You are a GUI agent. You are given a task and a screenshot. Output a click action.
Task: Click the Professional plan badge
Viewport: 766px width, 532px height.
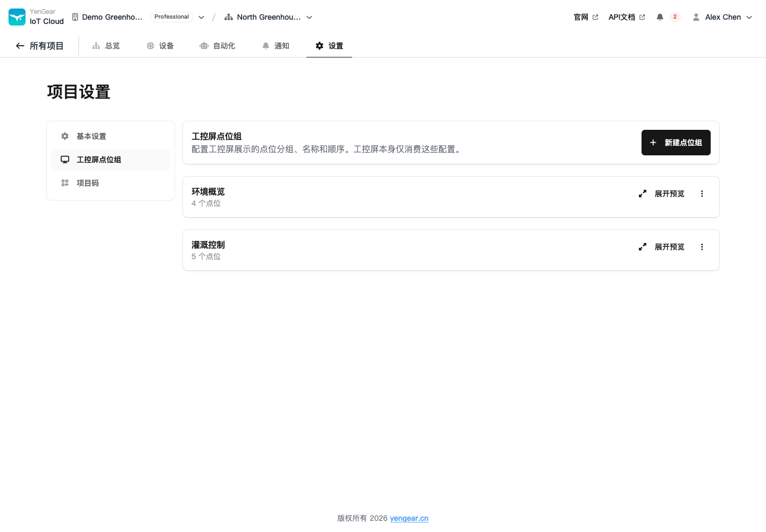coord(171,17)
